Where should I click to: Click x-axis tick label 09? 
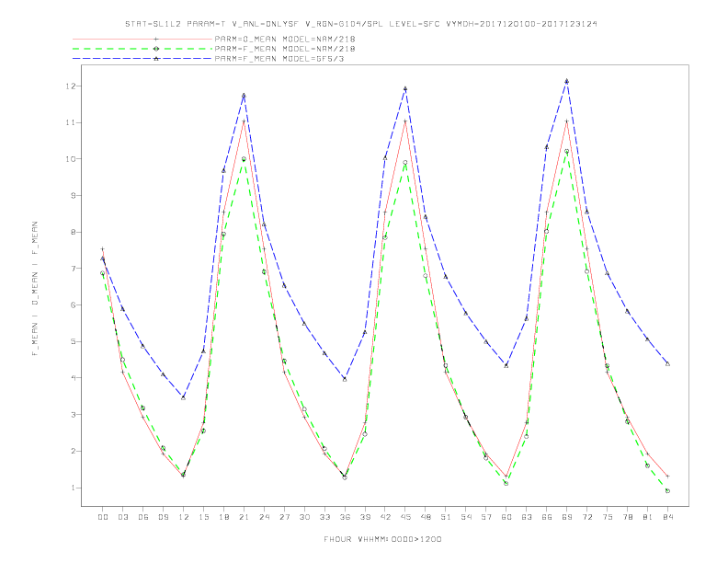pos(163,517)
